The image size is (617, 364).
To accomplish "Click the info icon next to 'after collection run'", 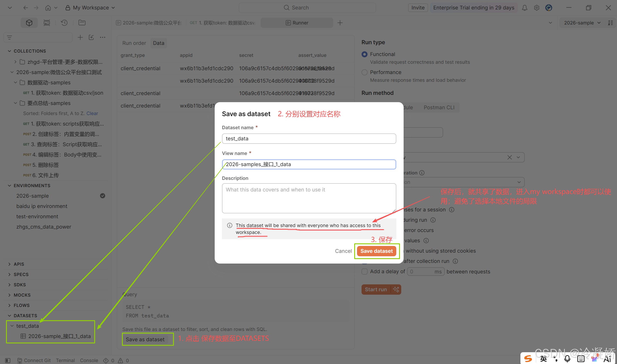I will pos(455,261).
